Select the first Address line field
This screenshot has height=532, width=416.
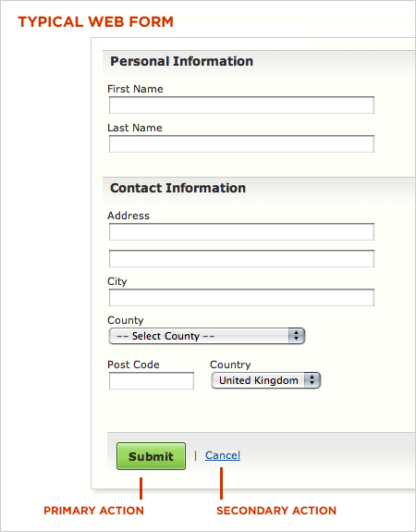coord(241,231)
